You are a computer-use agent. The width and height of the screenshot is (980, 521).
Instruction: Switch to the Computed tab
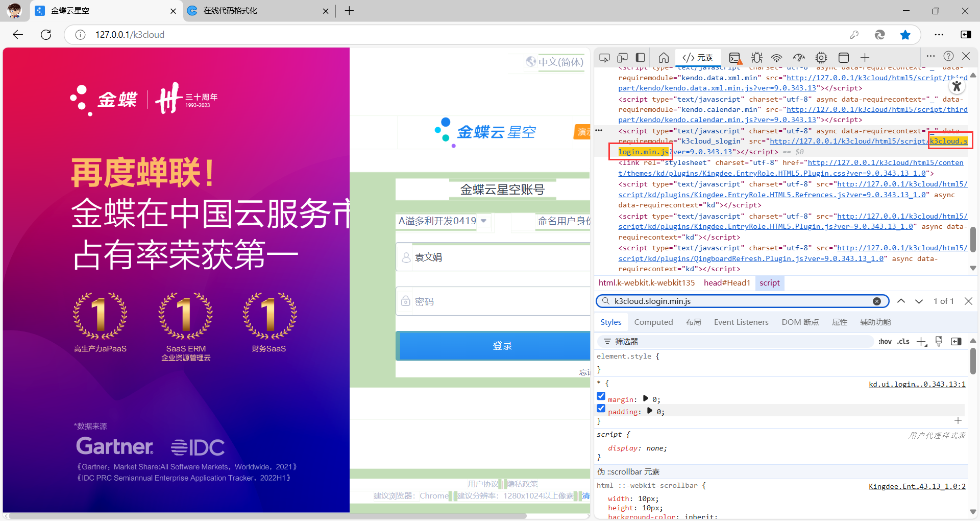coord(653,322)
